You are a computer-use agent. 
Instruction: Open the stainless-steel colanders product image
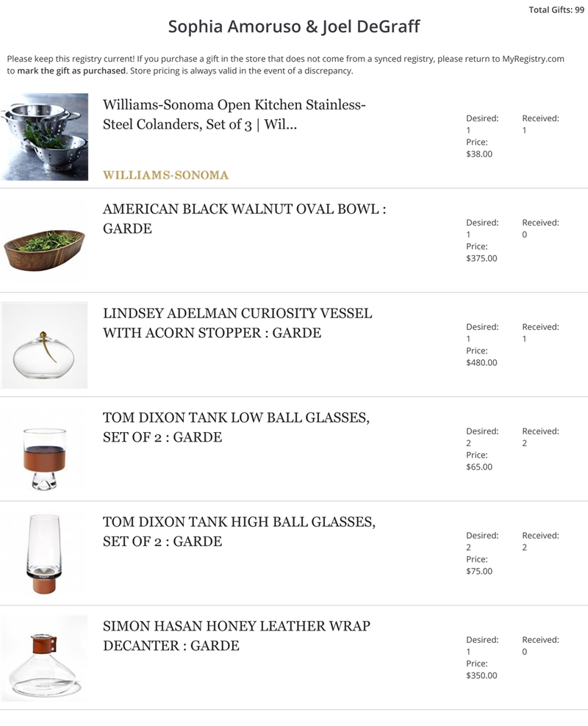click(44, 137)
